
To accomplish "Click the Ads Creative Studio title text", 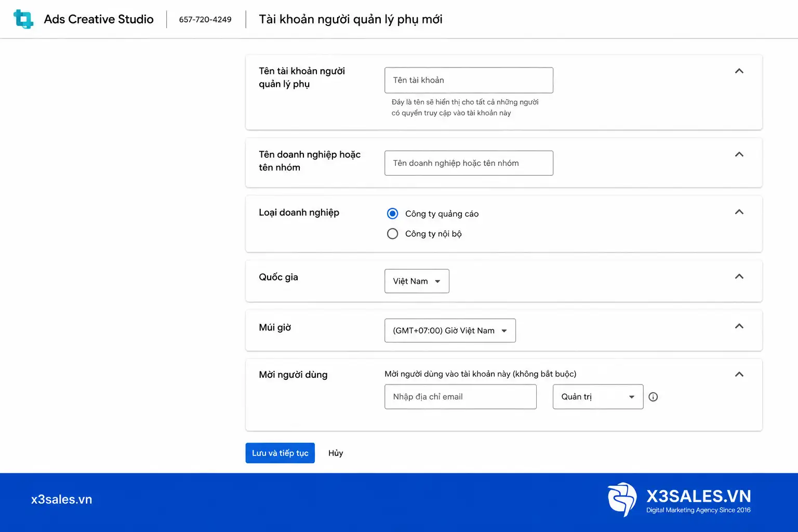I will [x=99, y=19].
